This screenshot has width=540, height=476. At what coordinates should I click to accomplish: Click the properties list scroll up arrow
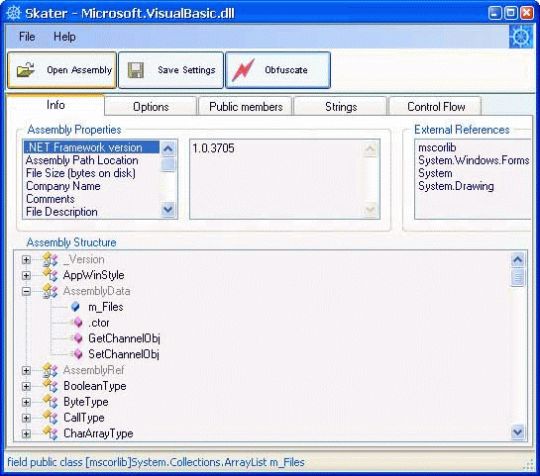point(168,149)
